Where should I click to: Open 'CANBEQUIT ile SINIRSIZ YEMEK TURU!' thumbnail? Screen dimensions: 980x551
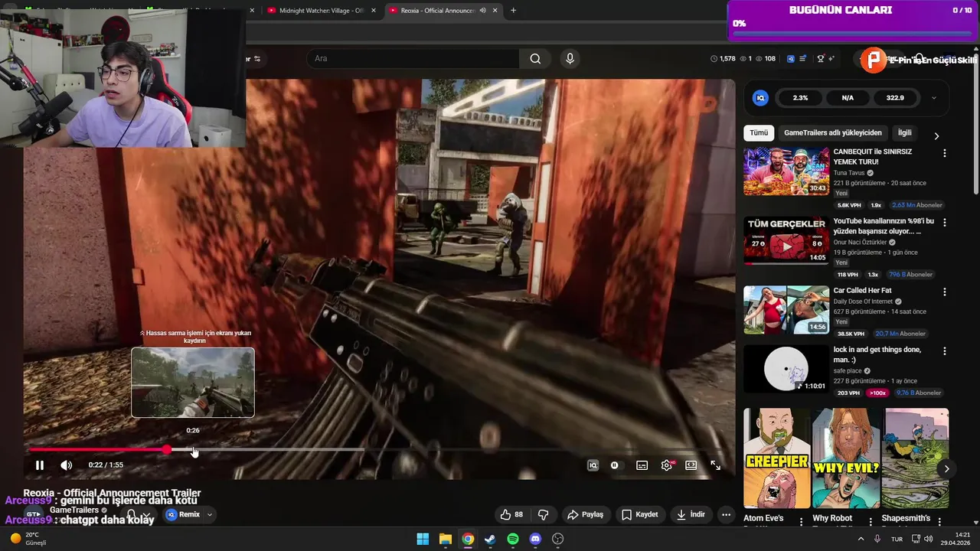coord(786,171)
